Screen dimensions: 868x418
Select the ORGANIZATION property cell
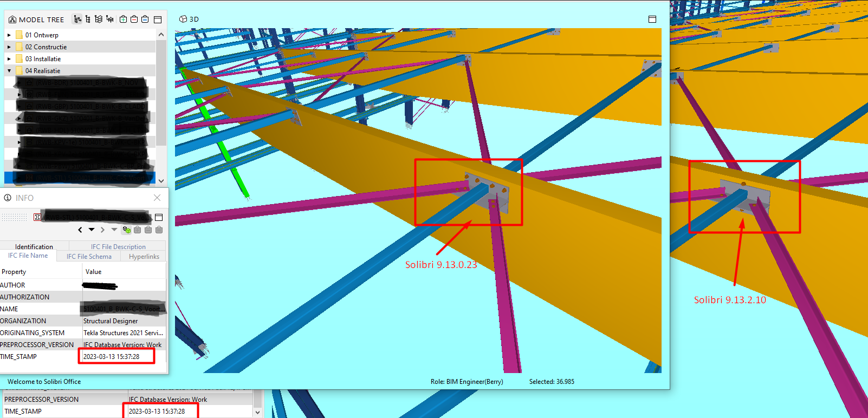coord(41,321)
